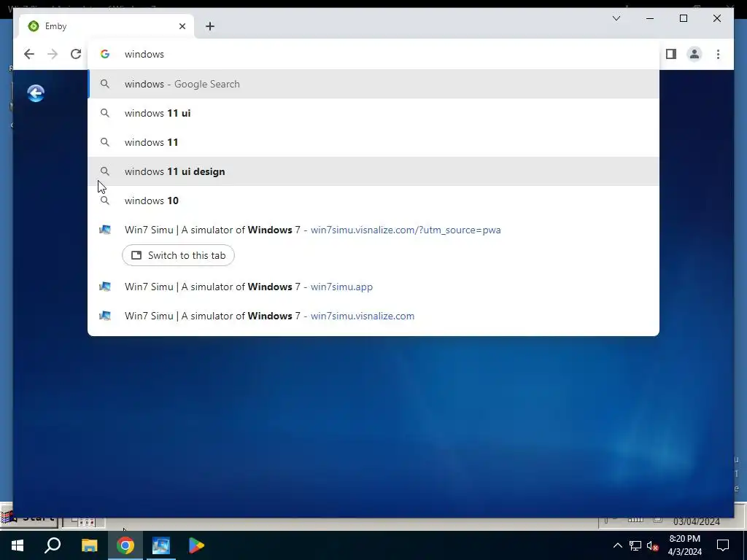Select 'windows - Google Search' suggestion
Screen dimensions: 747x560
[373, 84]
